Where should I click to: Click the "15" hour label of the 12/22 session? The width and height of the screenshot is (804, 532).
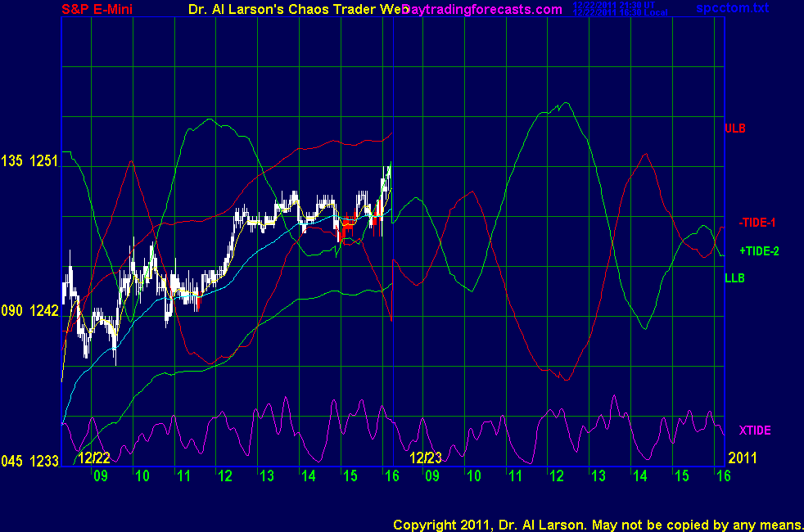click(x=350, y=476)
